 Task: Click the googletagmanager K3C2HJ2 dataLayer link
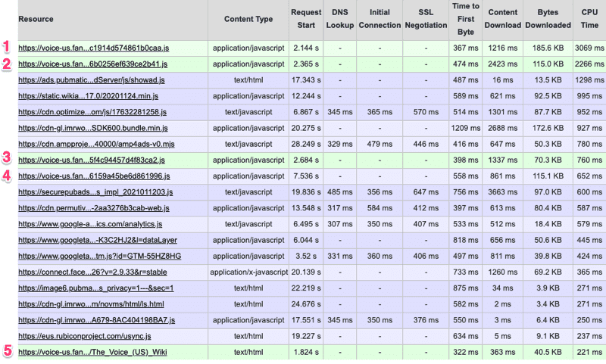(x=98, y=241)
